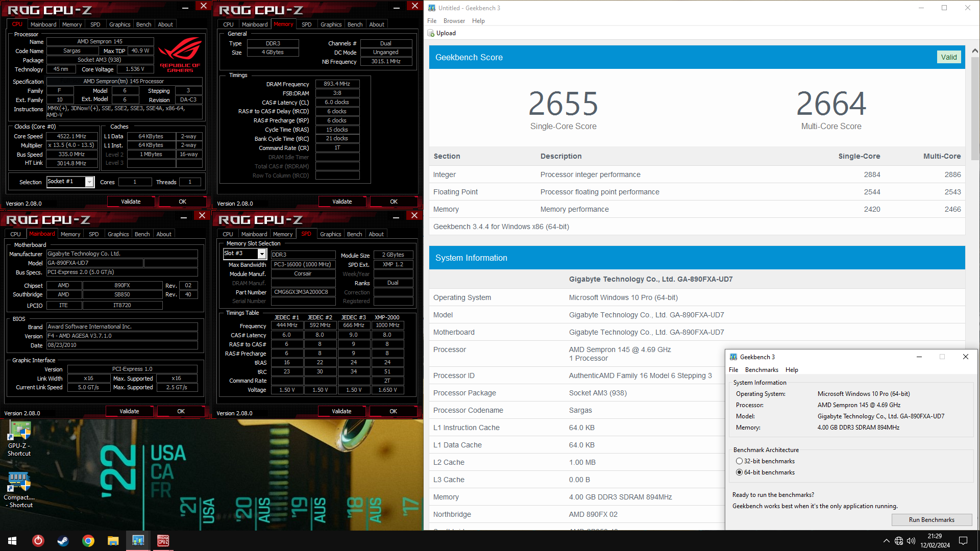980x551 pixels.
Task: Open the Socket #1 selection dropdown
Action: point(89,182)
